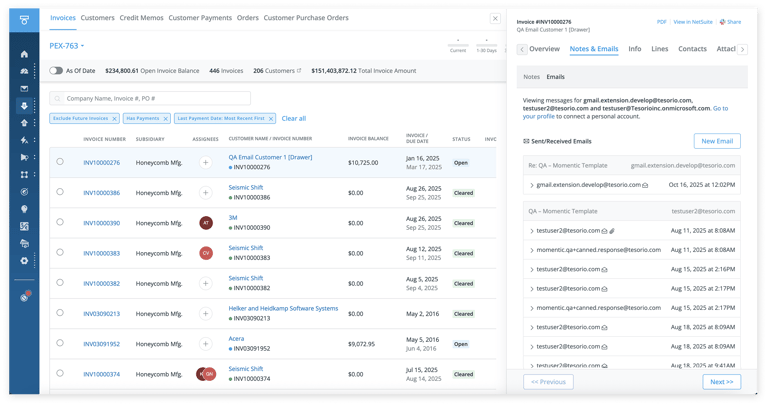This screenshot has height=406, width=768.
Task: Add assignee for invoice INV10000386
Action: coord(206,192)
